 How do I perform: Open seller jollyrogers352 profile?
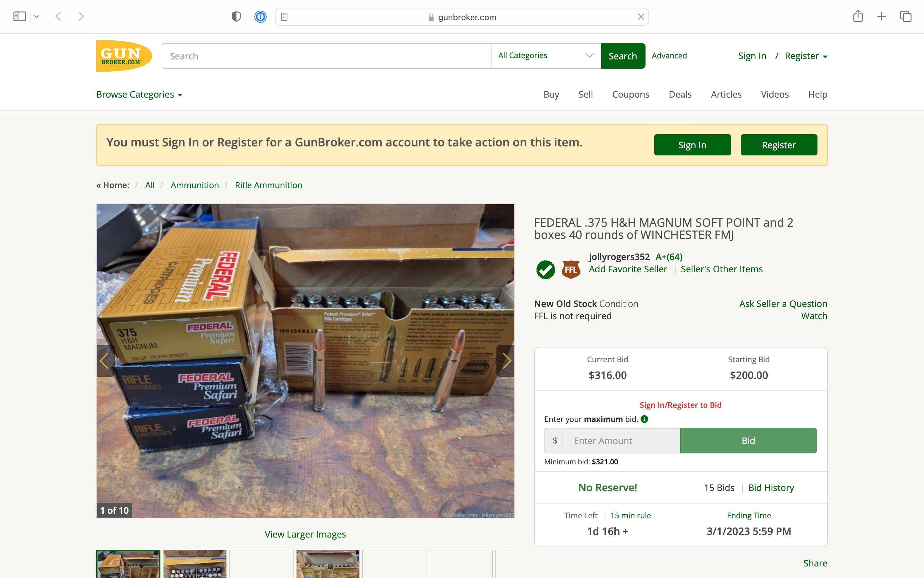(619, 257)
